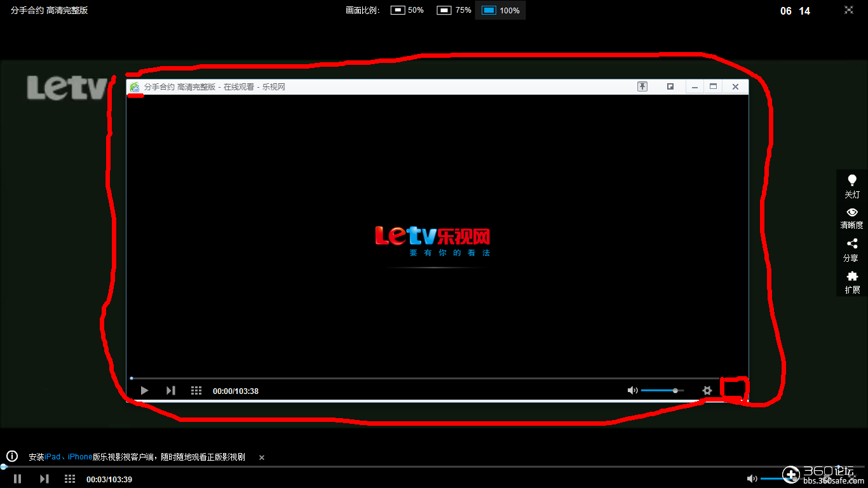Click the popup player seek bar
The height and width of the screenshot is (488, 868).
tap(424, 378)
